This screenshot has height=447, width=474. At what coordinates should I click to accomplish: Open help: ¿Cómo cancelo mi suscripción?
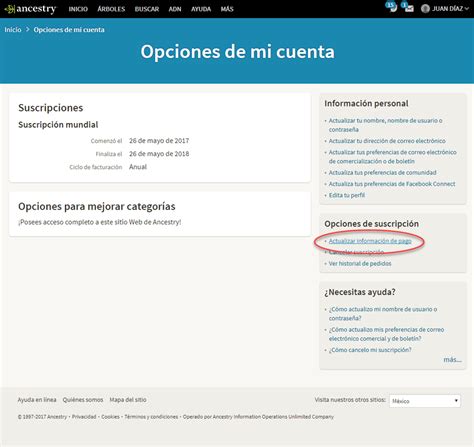370,350
